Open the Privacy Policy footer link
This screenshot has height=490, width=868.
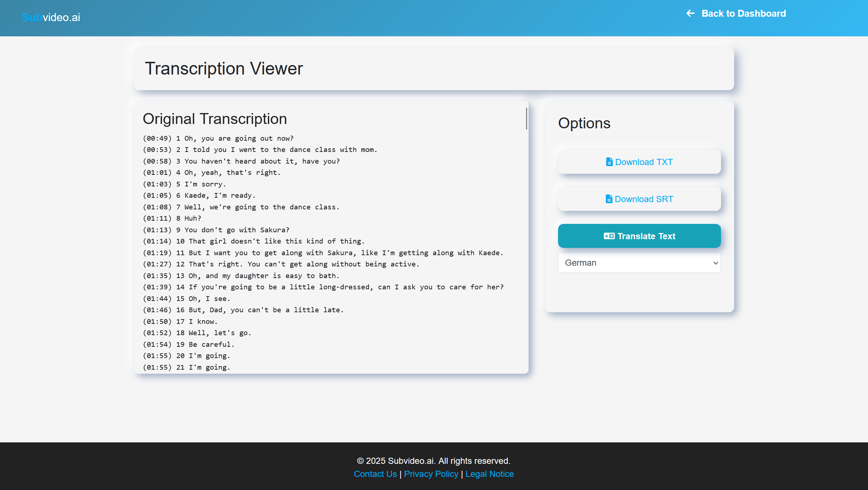[431, 474]
